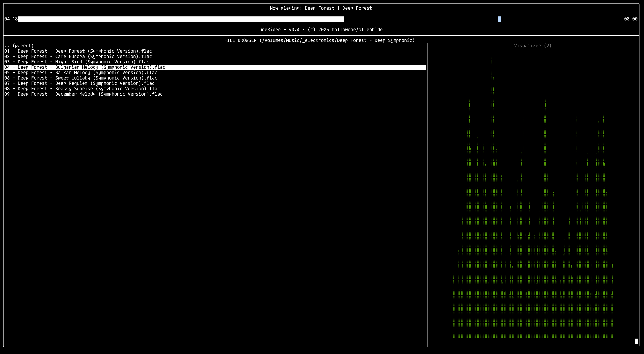Click the FILE BROWSER panel title
Screen dimensions: 644x354
click(319, 40)
